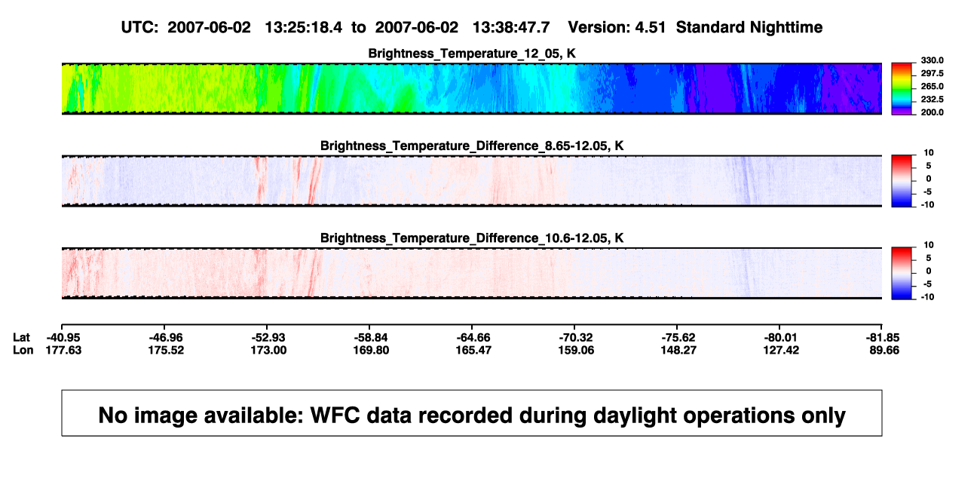Click longitude value 127.42
Viewport: 980px width, 503px height.
(779, 350)
